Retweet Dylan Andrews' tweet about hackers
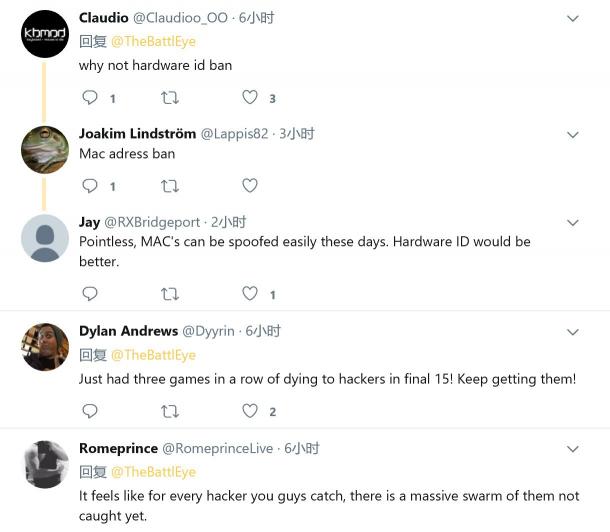 (170, 411)
